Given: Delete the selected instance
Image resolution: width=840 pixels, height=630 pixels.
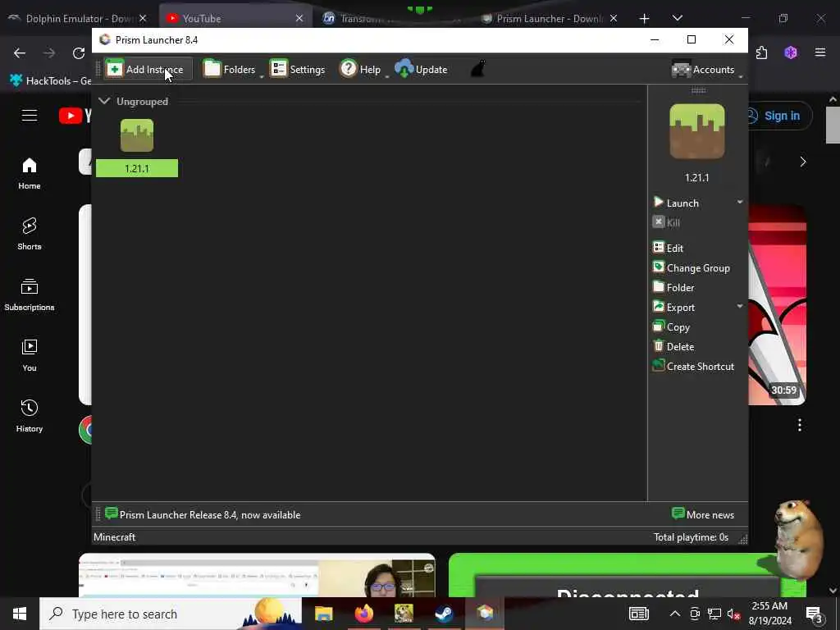Looking at the screenshot, I should pos(673,347).
